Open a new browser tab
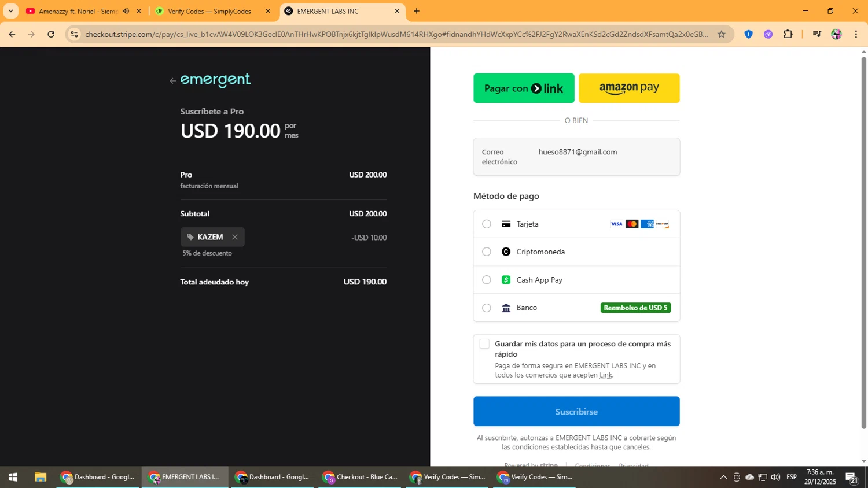 click(417, 11)
